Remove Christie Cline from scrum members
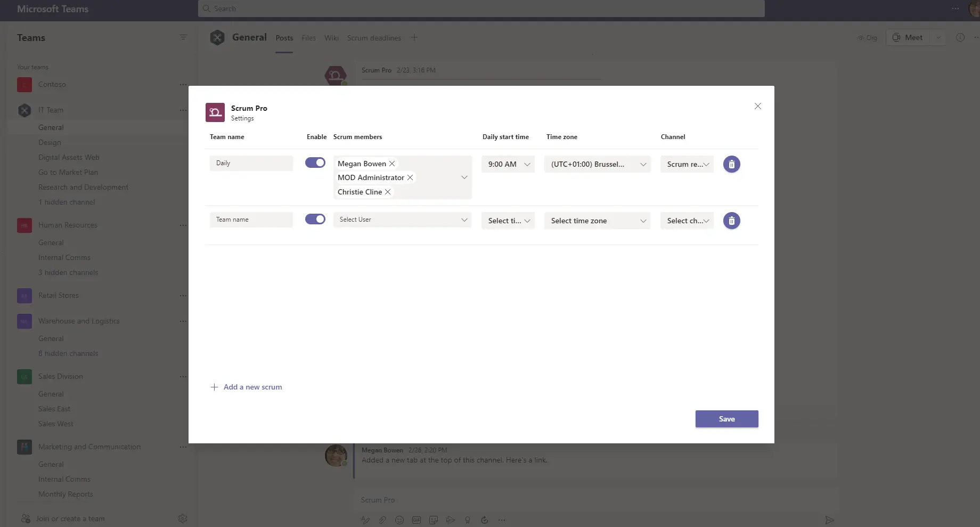The height and width of the screenshot is (527, 980). tap(388, 192)
